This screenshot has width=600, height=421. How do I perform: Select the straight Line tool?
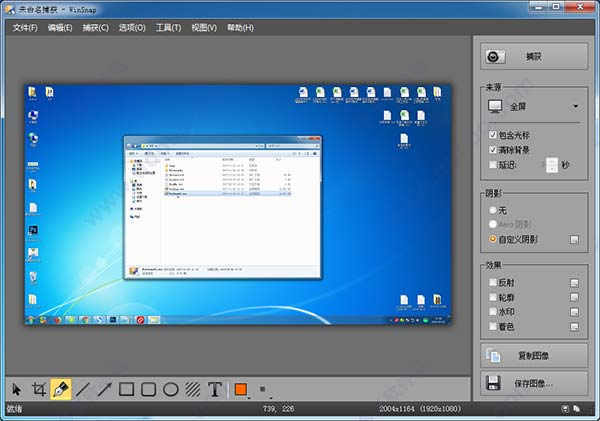82,390
